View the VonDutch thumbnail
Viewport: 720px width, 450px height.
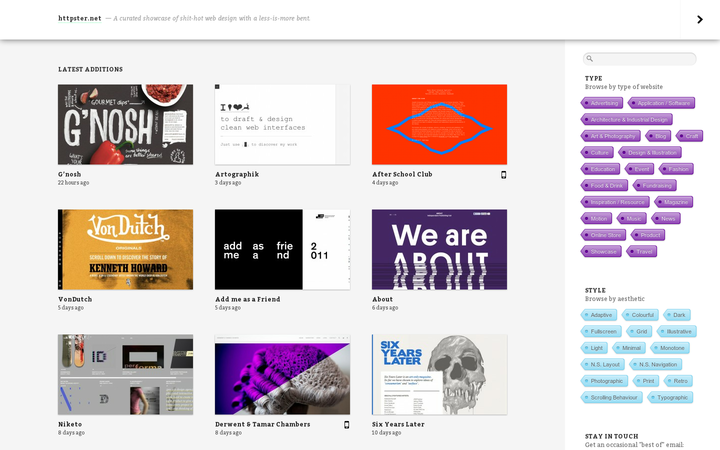[x=125, y=249]
